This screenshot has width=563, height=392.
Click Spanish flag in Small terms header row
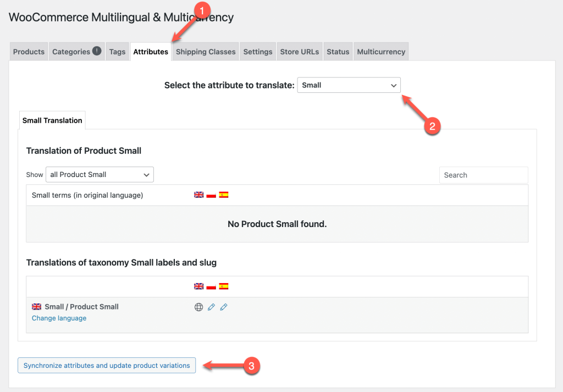(x=224, y=195)
